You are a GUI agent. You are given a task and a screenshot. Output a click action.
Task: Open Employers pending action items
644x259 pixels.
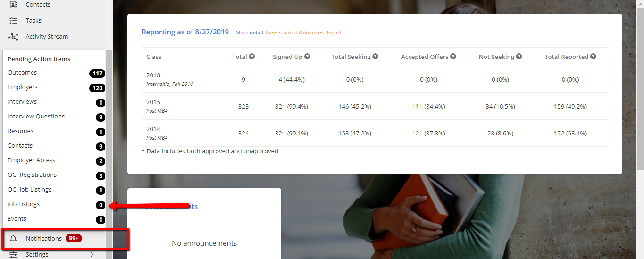pyautogui.click(x=23, y=87)
